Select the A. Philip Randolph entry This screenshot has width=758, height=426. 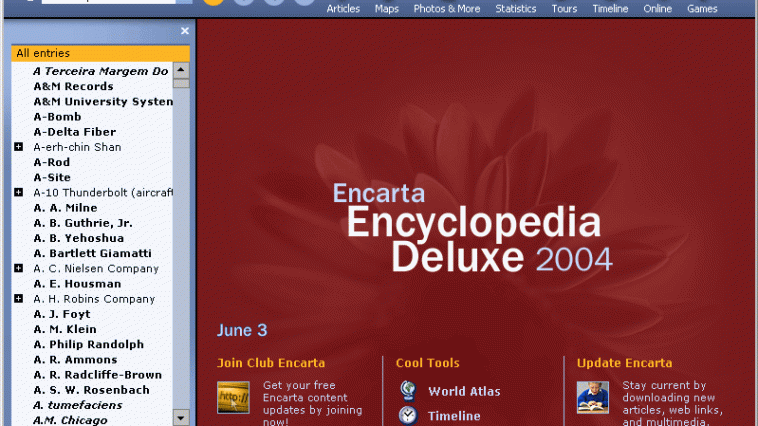point(88,344)
